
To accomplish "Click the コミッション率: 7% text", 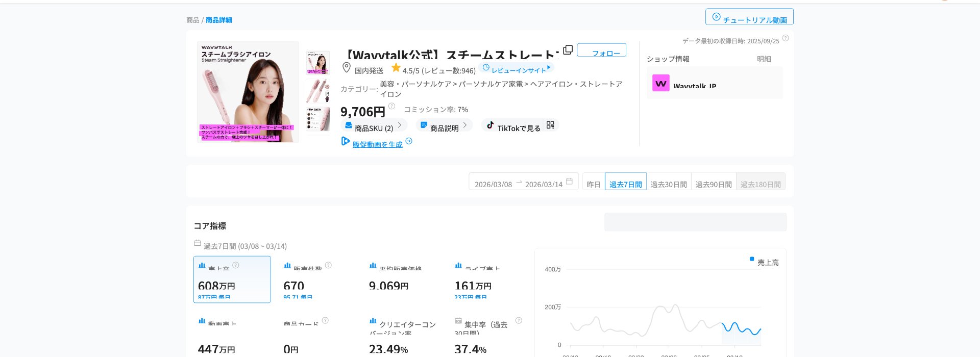I will (436, 110).
